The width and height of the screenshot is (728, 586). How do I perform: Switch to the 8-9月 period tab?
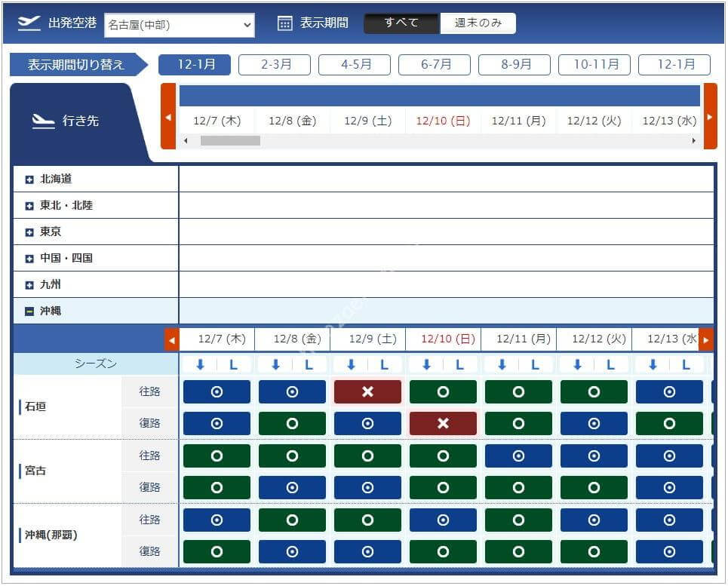tap(515, 65)
